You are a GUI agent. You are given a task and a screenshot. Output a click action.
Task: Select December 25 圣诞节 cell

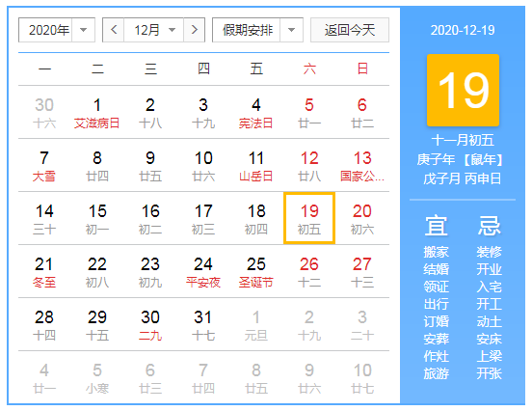tap(256, 271)
